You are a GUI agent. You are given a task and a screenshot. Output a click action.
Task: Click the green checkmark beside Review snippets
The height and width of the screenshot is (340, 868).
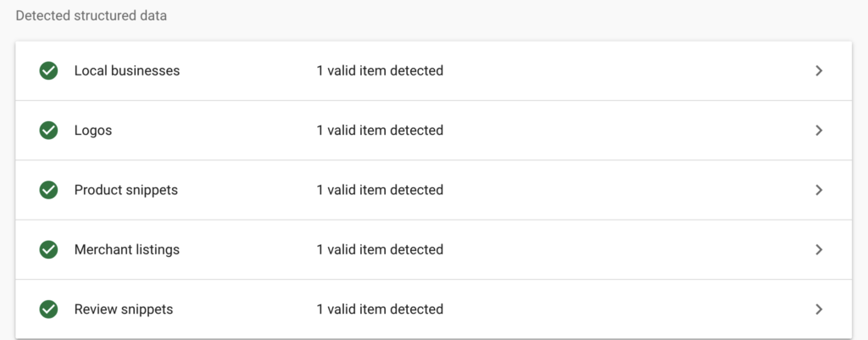tap(48, 309)
